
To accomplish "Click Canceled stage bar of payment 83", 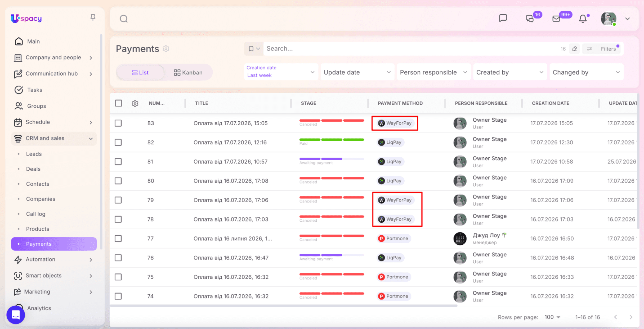I will click(x=332, y=121).
